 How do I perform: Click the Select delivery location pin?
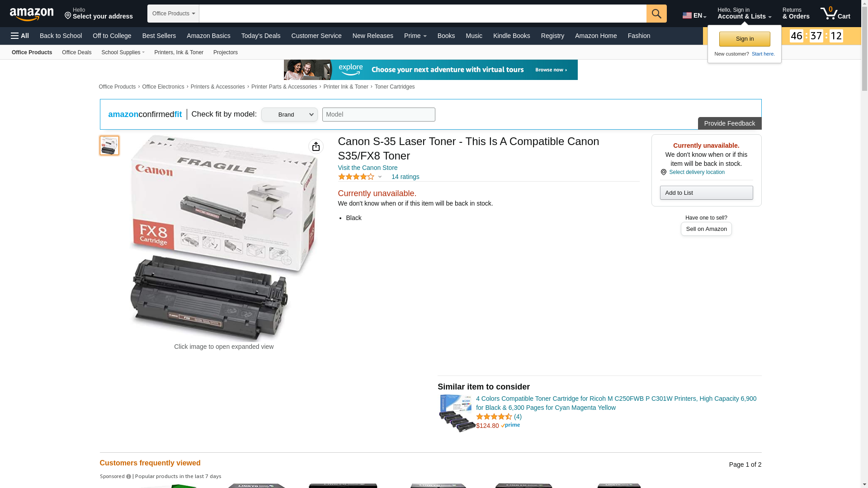(x=663, y=172)
